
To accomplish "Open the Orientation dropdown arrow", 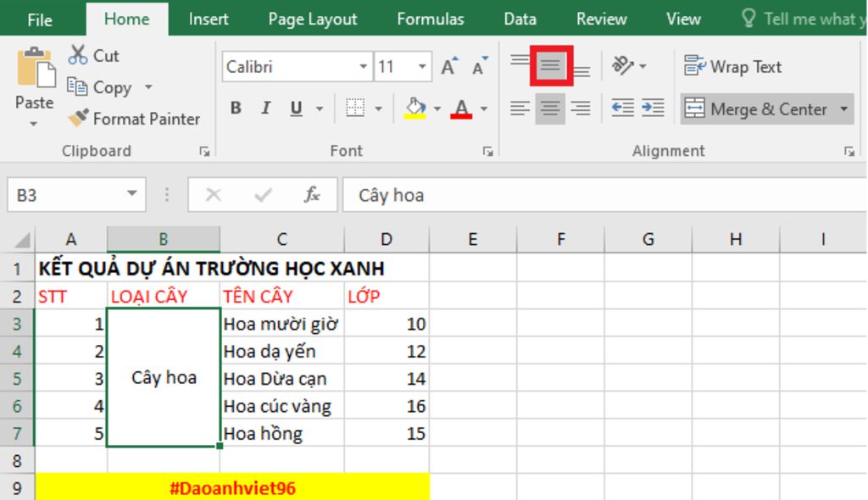I will click(x=643, y=66).
